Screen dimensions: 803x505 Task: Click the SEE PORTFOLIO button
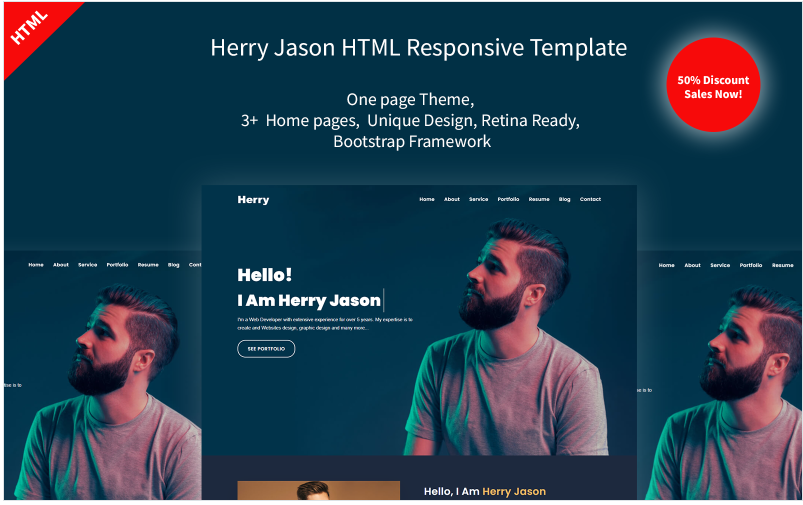click(x=266, y=349)
